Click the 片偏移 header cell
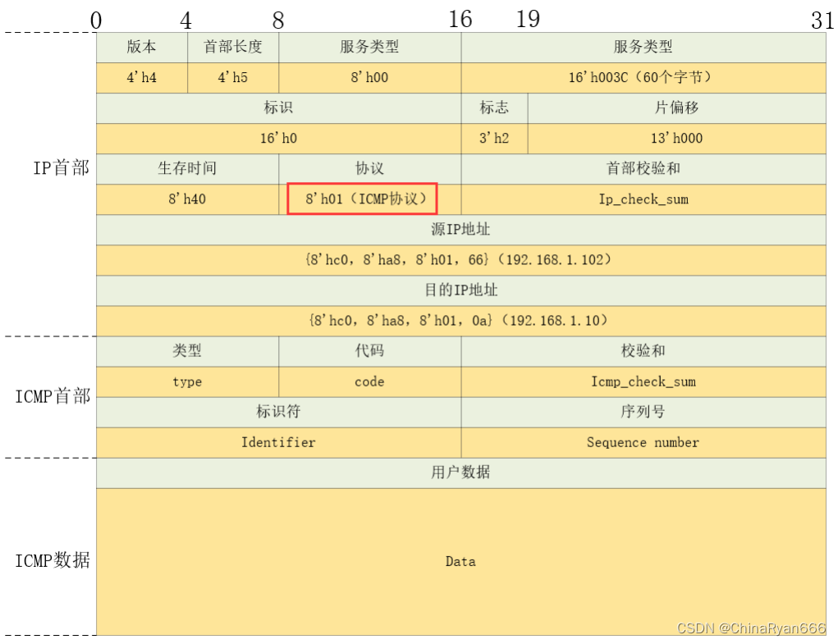 click(677, 108)
